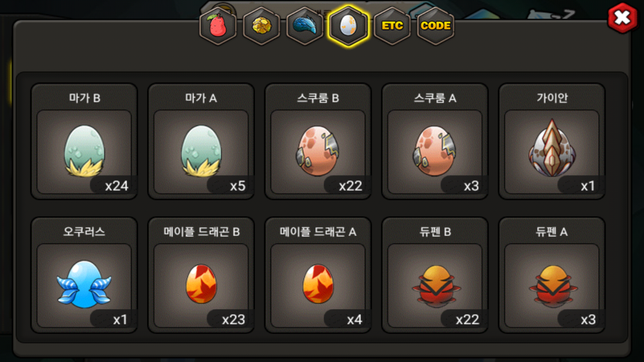Open the ETC tab
Screen dimensions: 644x362
coord(392,26)
